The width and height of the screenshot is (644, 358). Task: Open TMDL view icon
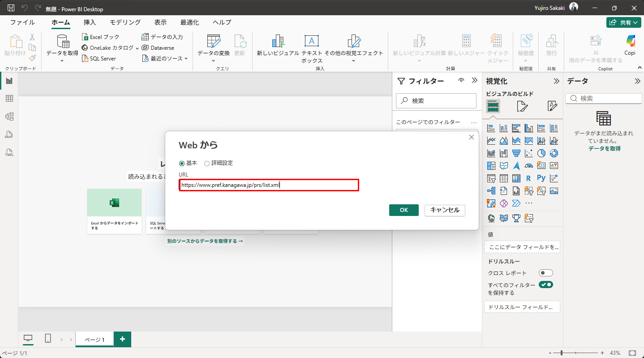9,152
